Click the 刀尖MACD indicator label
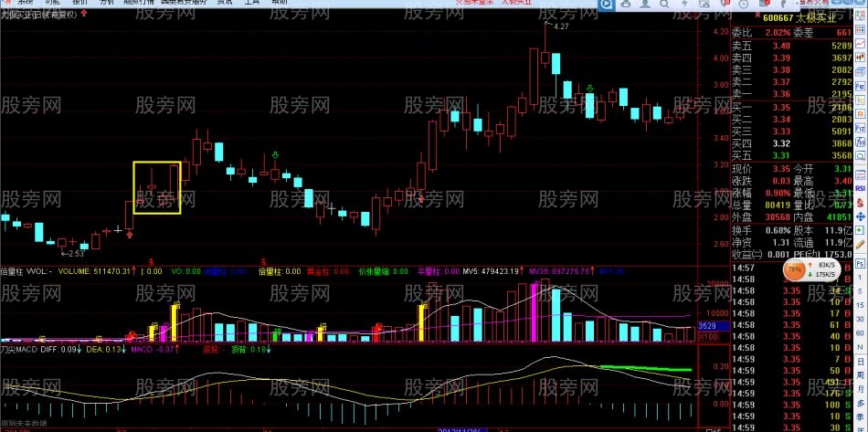The height and width of the screenshot is (432, 868). point(17,349)
